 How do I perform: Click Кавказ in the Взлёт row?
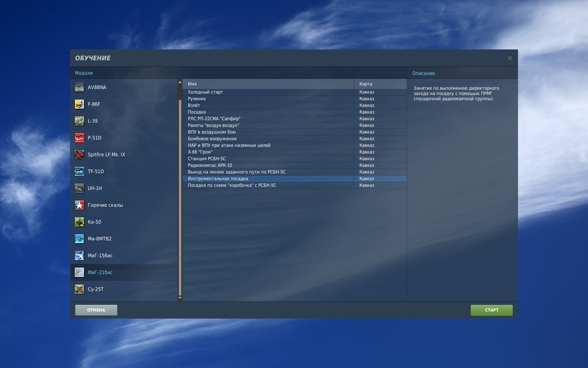(366, 105)
